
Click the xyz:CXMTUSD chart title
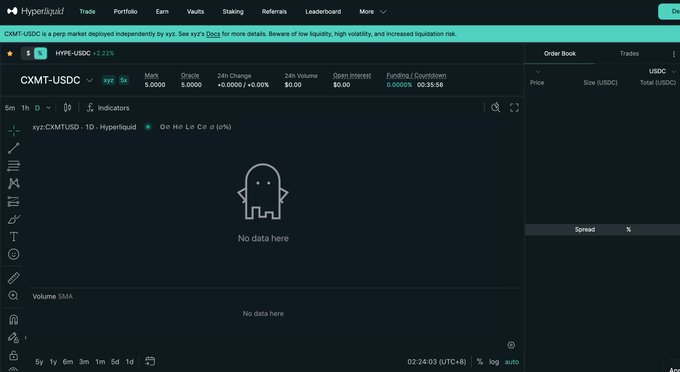(x=84, y=127)
